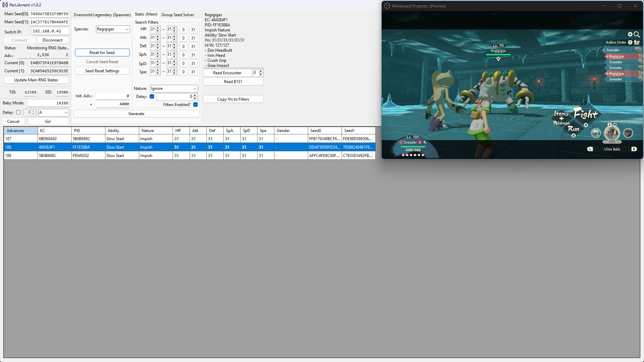Enable the Delay checkbox under Baby Mode
The image size is (644, 362).
[18, 112]
